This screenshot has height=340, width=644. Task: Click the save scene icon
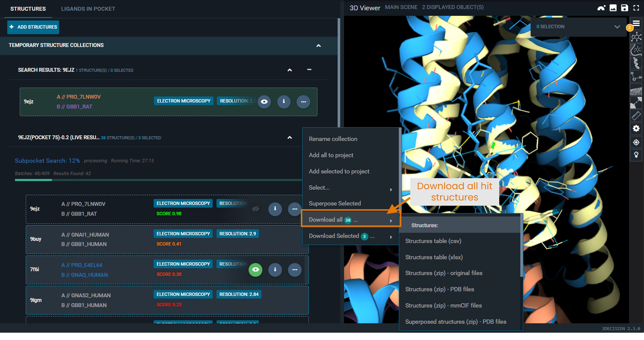(x=624, y=8)
